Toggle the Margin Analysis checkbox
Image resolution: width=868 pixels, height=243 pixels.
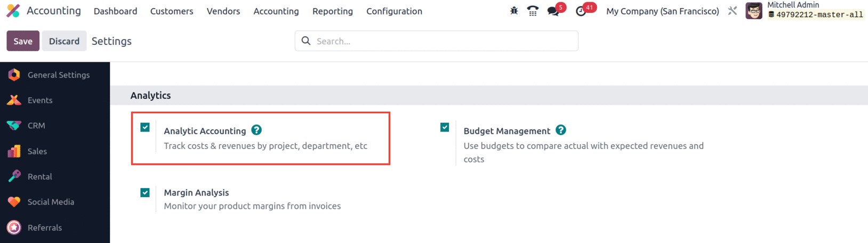(x=145, y=193)
